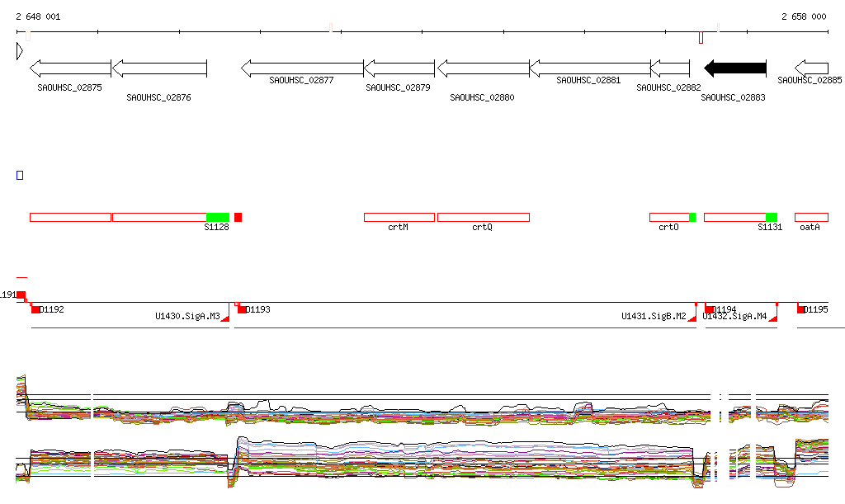Click the SAOUHSC_02880 gene arrow
Image resolution: width=845 pixels, height=504 pixels.
482,68
